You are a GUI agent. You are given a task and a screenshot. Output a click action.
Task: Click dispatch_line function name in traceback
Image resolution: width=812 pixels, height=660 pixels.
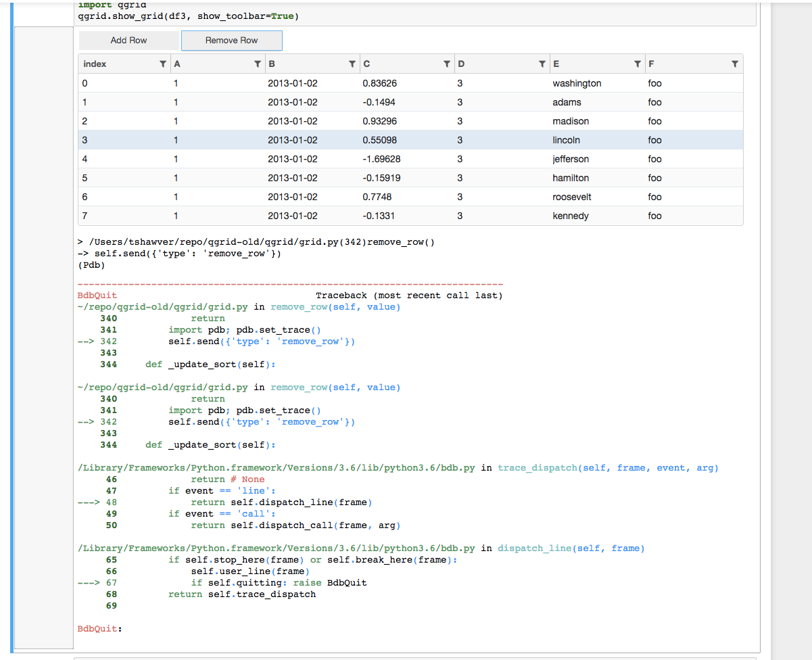pyautogui.click(x=535, y=548)
